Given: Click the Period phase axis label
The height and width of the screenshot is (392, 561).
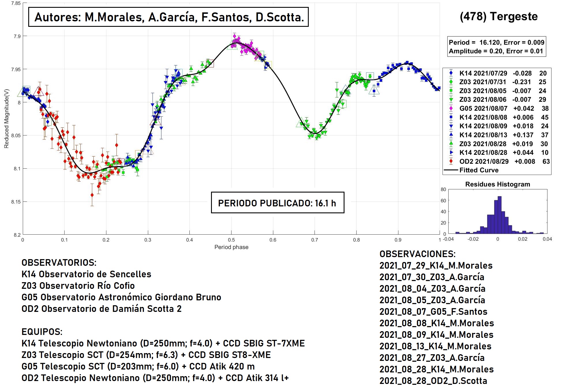Looking at the screenshot, I should click(x=231, y=247).
